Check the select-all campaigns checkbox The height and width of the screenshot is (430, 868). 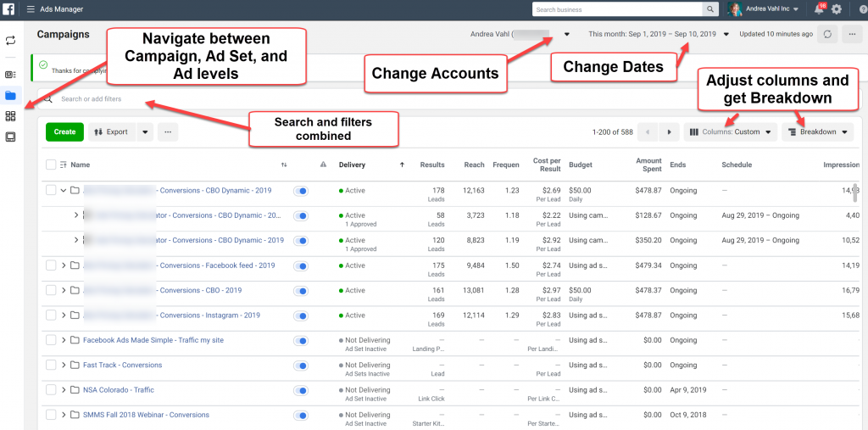coord(51,165)
